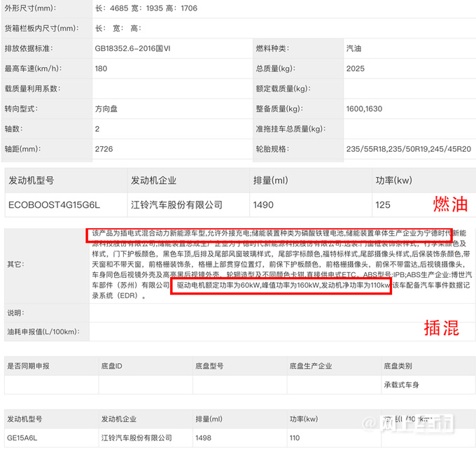
Task: Click the chassis type value 承载式车身
Action: (x=401, y=385)
